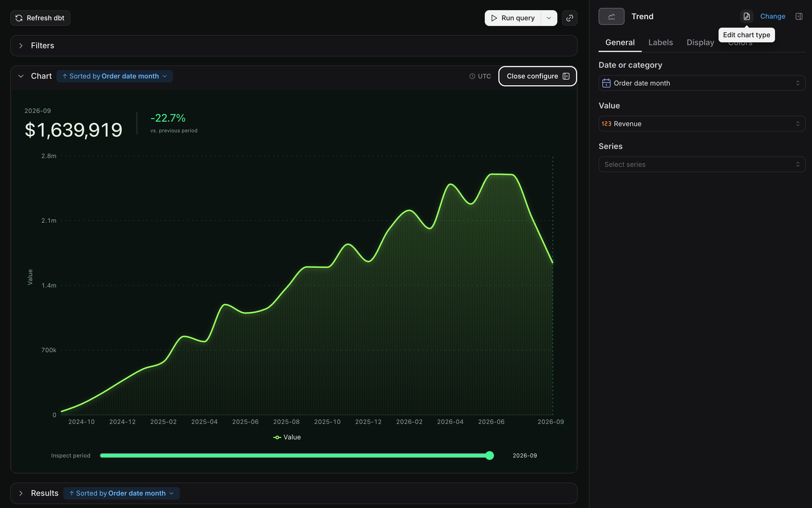Image resolution: width=812 pixels, height=508 pixels.
Task: Run the query
Action: click(x=512, y=18)
